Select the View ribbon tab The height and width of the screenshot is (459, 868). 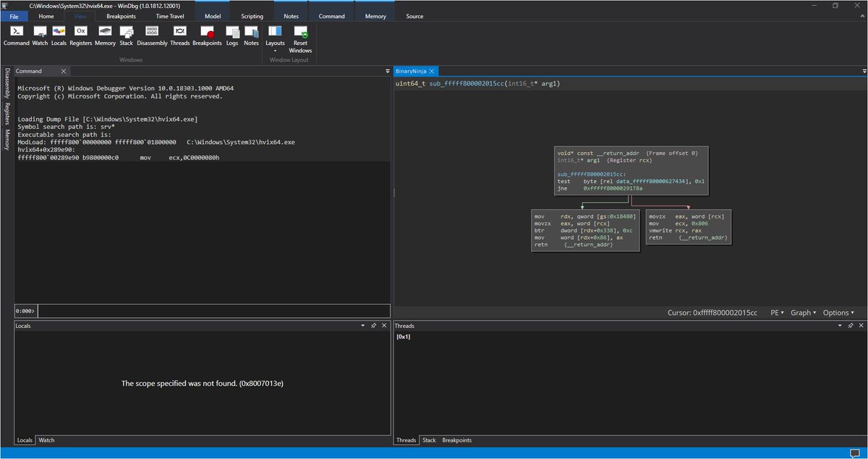(x=80, y=16)
